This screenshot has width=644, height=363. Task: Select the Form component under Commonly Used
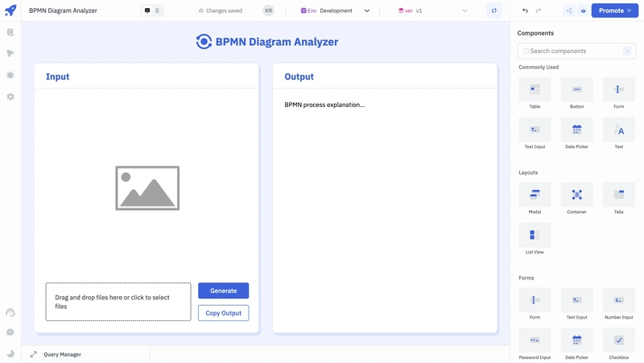(618, 93)
